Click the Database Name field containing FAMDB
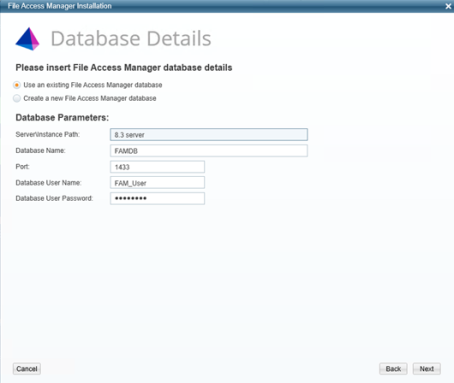Image resolution: width=454 pixels, height=383 pixels. pos(209,151)
